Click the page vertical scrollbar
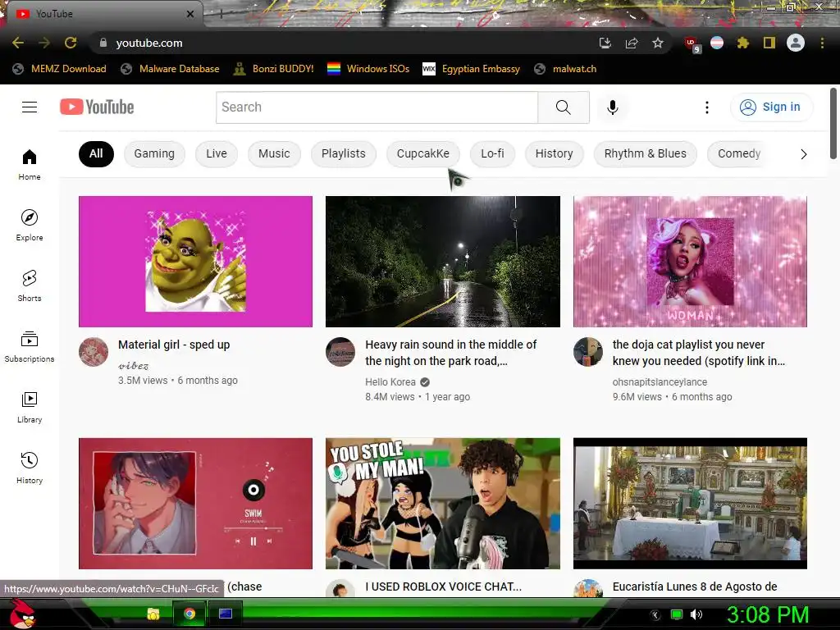Image resolution: width=840 pixels, height=630 pixels. pyautogui.click(x=833, y=125)
